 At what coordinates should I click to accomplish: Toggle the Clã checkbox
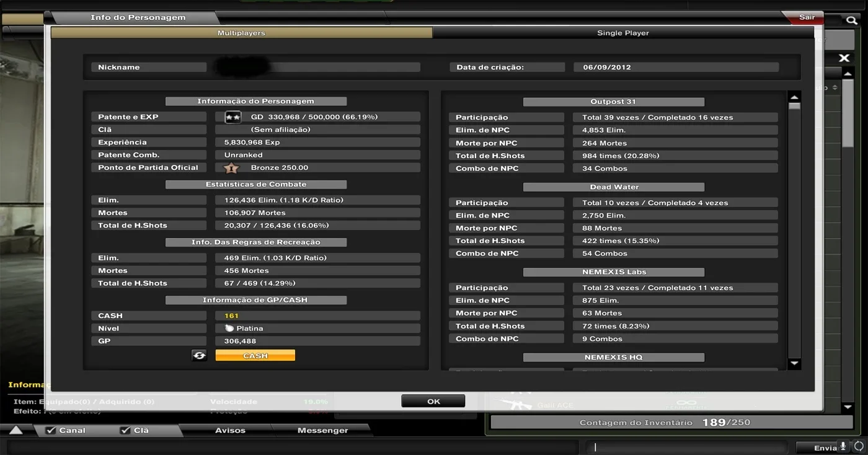coord(125,430)
